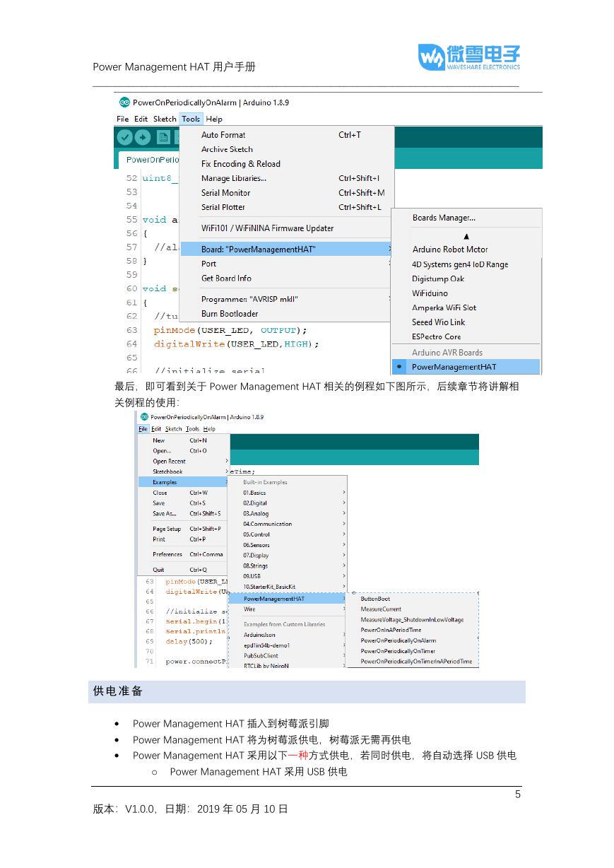Screen dimensions: 614x868
Task: Open the Sketch menu in lower Arduino window
Action: coord(173,429)
